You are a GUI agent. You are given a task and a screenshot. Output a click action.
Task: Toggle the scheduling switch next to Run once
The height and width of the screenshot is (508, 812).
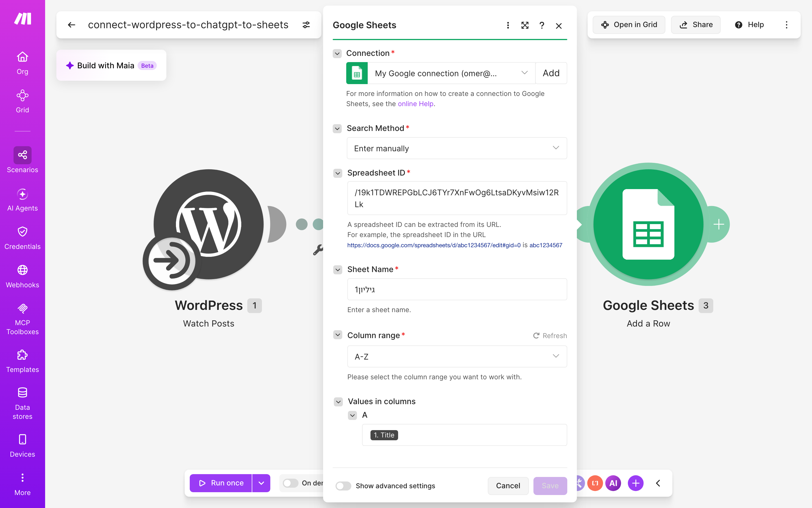click(x=290, y=483)
